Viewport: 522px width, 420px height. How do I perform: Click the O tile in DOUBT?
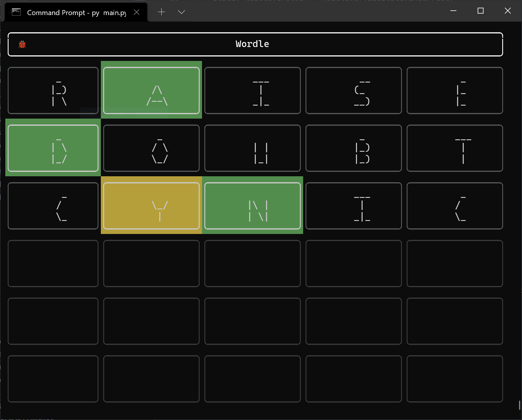(x=151, y=148)
